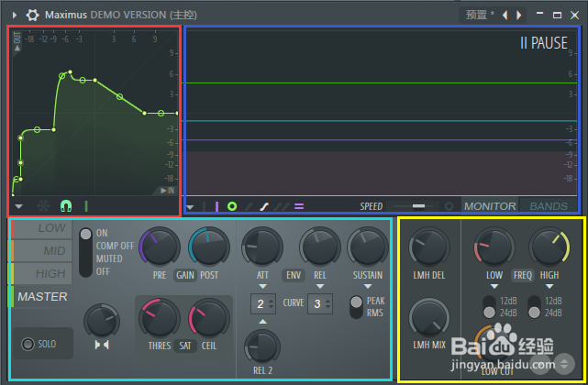Open the 预置 presets menu
This screenshot has width=588, height=385.
(480, 15)
